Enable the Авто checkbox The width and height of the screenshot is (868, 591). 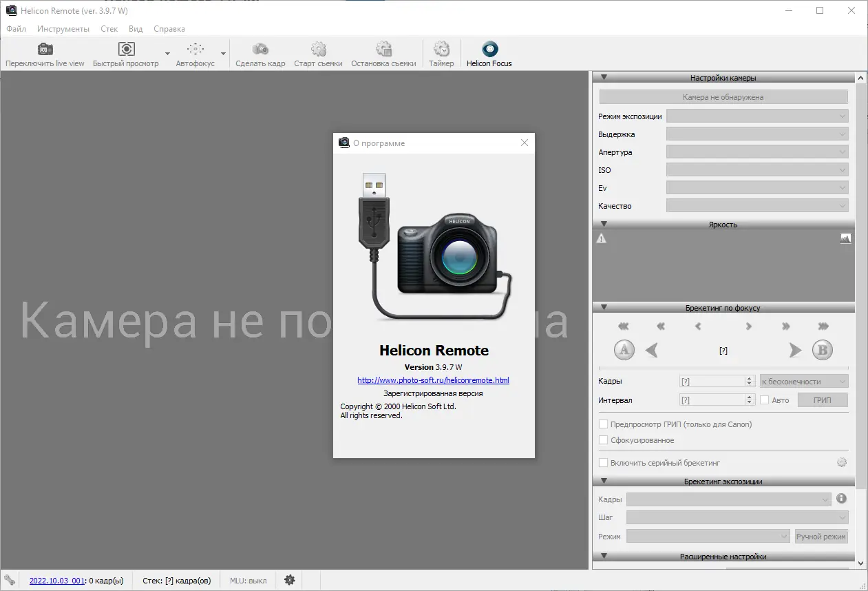(765, 400)
